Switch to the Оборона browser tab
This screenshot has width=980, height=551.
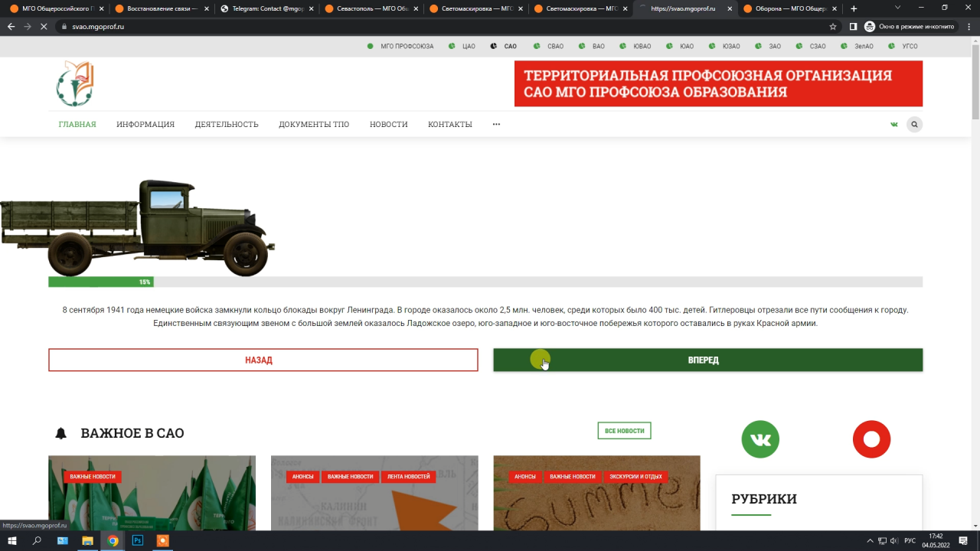(779, 8)
